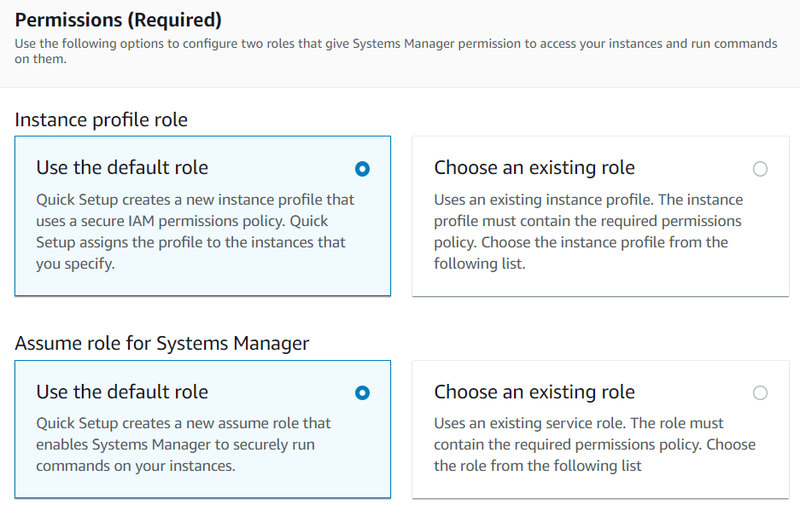Screen dimensions: 800x511
Task: Click 'the role from the following list' text
Action: (538, 466)
